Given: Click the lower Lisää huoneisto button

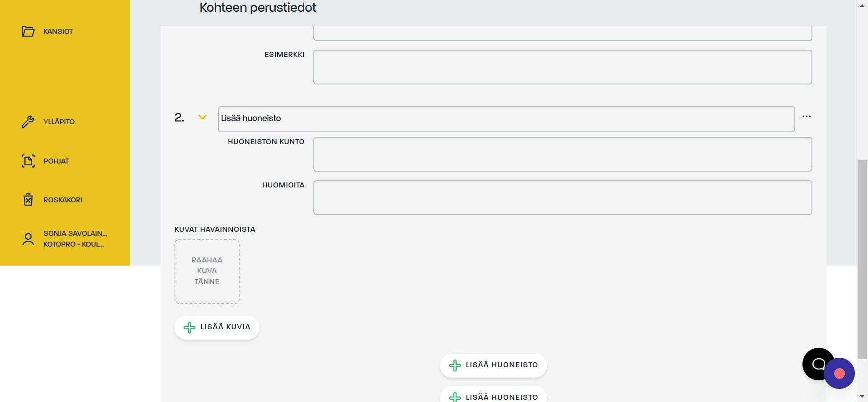Looking at the screenshot, I should click(493, 395).
